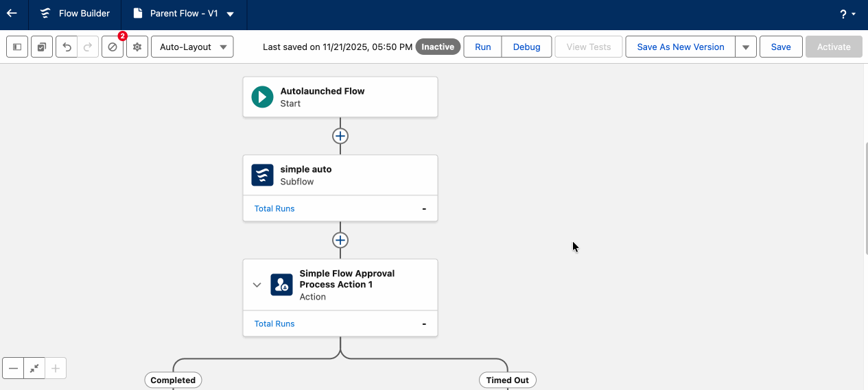Add element after the Start node
The image size is (868, 390).
(x=340, y=136)
